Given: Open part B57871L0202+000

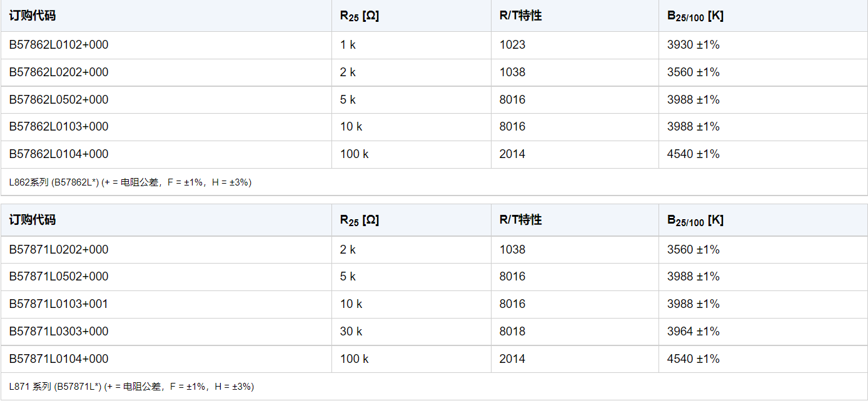Looking at the screenshot, I should pos(59,250).
